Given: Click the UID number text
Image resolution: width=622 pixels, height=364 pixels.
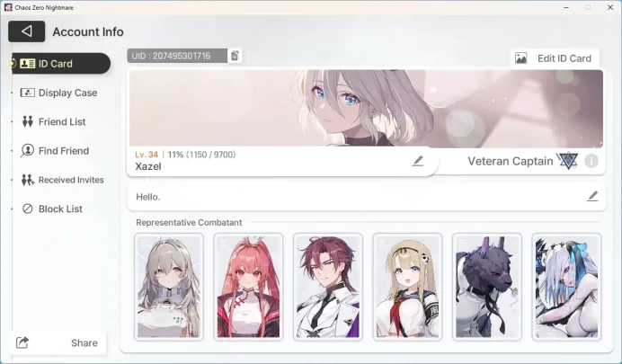Looking at the screenshot, I should pyautogui.click(x=171, y=56).
